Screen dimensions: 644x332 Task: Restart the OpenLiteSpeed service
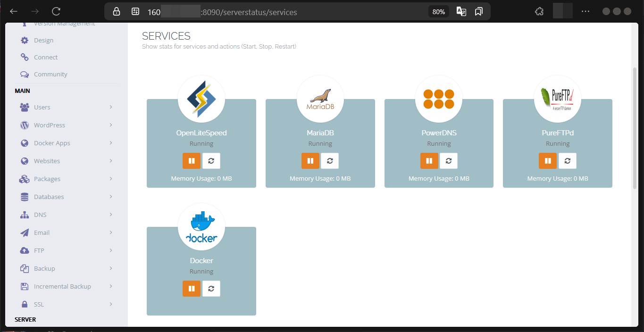click(211, 161)
